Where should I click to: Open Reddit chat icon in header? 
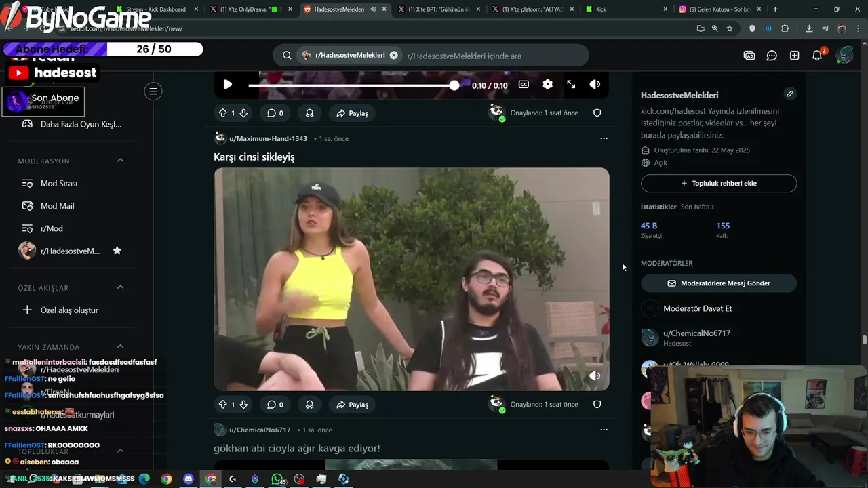click(772, 56)
